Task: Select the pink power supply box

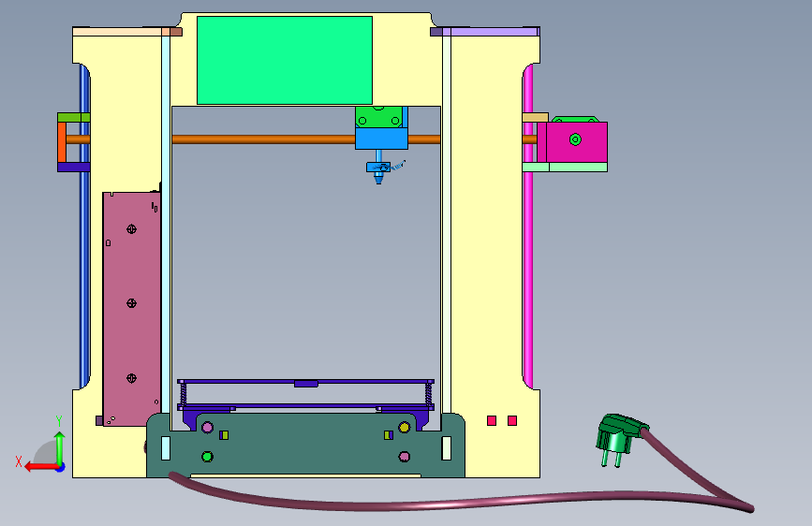Action: click(131, 309)
